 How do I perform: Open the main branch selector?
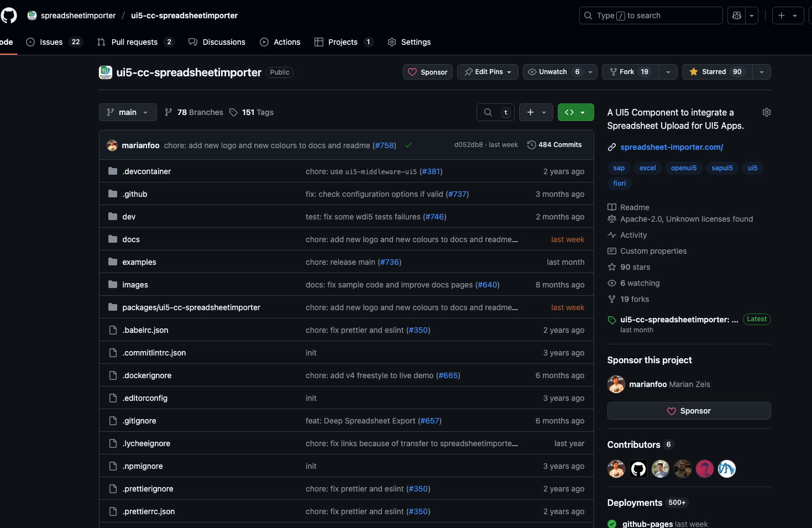coord(128,112)
